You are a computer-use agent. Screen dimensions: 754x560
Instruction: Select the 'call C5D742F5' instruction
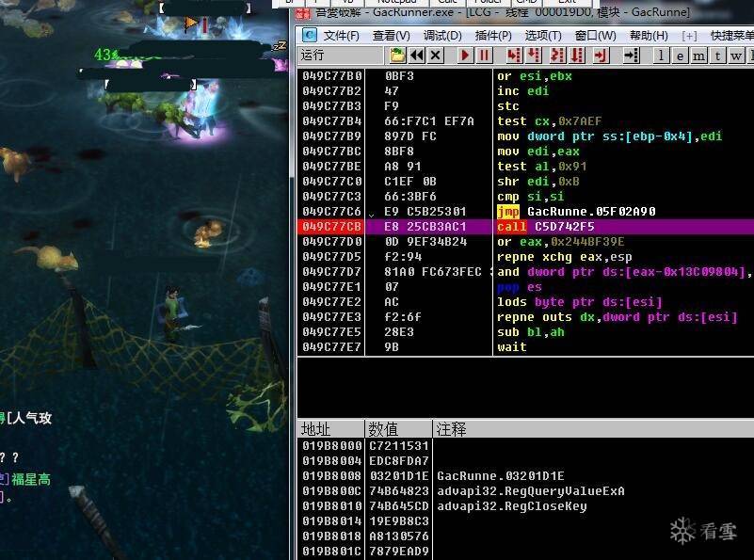(546, 227)
